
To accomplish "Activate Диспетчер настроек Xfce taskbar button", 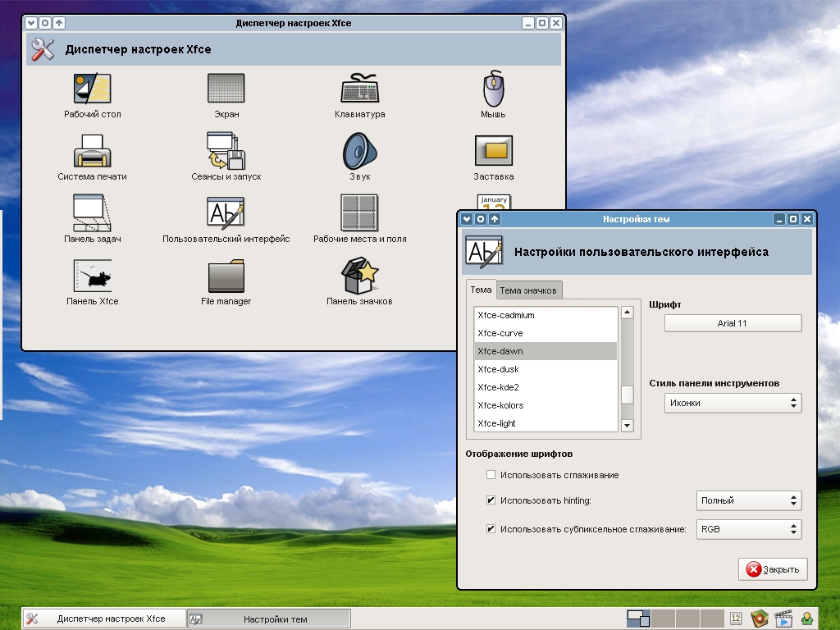I will 104,619.
